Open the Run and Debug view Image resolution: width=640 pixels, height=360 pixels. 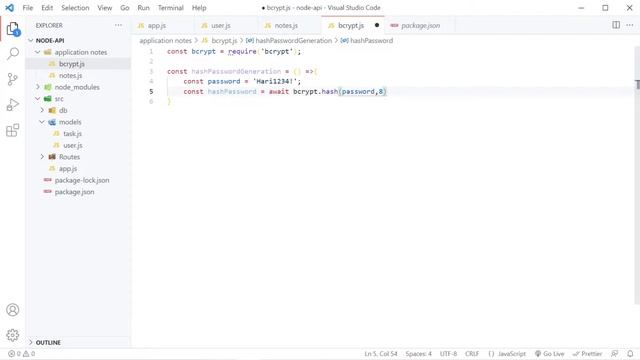tap(13, 105)
